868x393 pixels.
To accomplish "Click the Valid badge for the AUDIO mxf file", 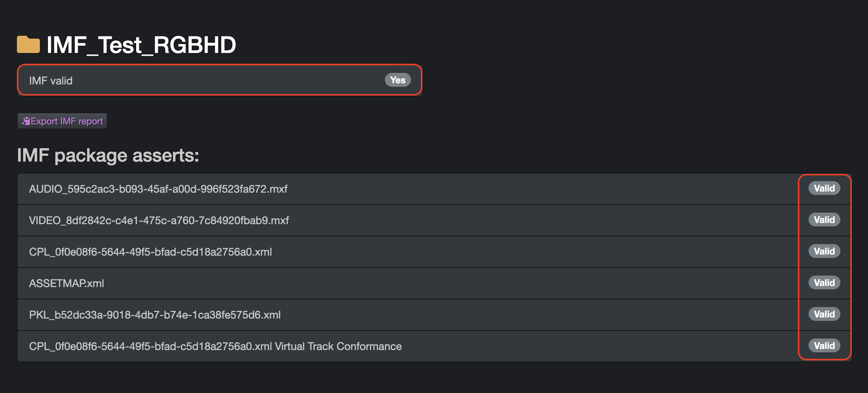I will coord(824,188).
